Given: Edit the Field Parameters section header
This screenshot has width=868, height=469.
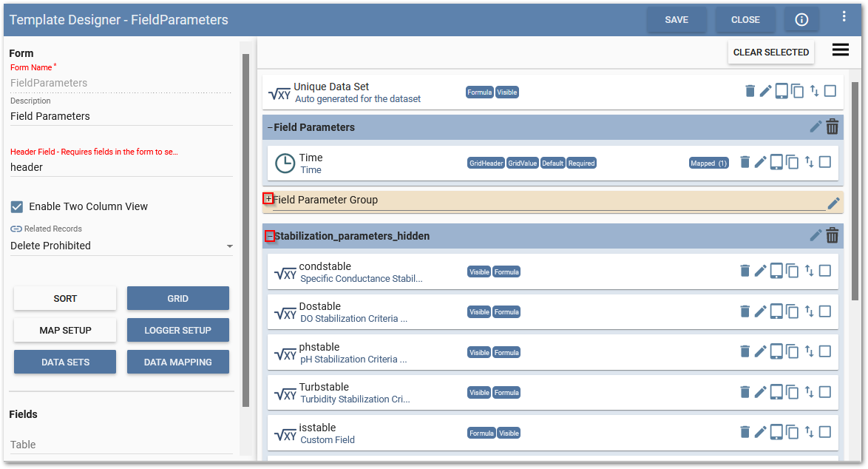Looking at the screenshot, I should [x=816, y=126].
